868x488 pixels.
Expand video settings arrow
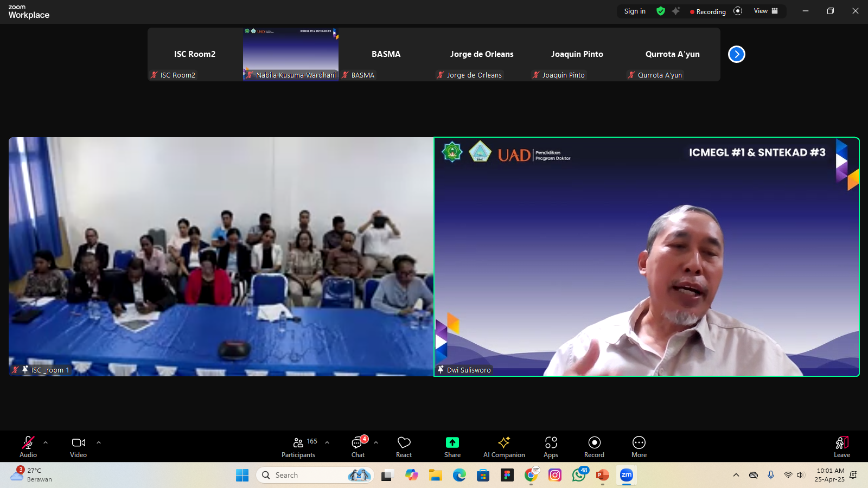99,442
